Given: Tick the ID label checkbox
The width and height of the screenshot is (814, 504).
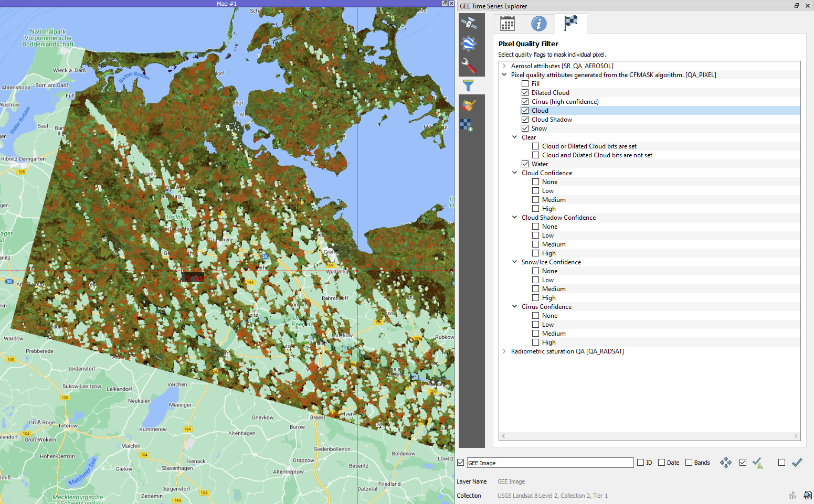Looking at the screenshot, I should [x=640, y=463].
